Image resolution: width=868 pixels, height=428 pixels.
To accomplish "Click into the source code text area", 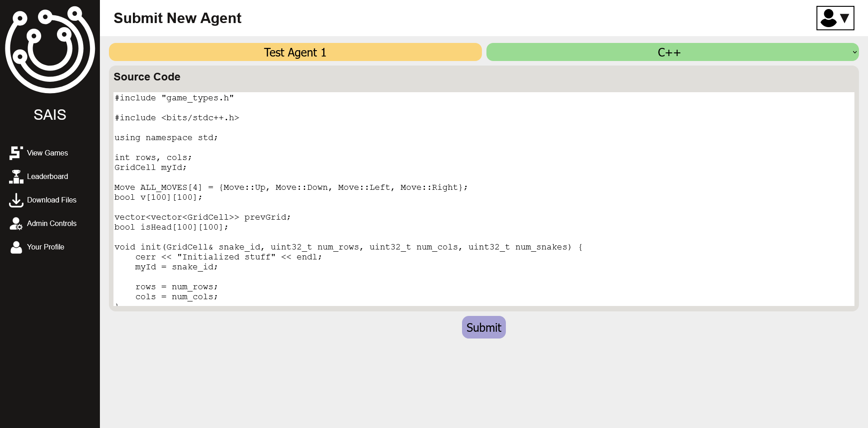I will (484, 199).
